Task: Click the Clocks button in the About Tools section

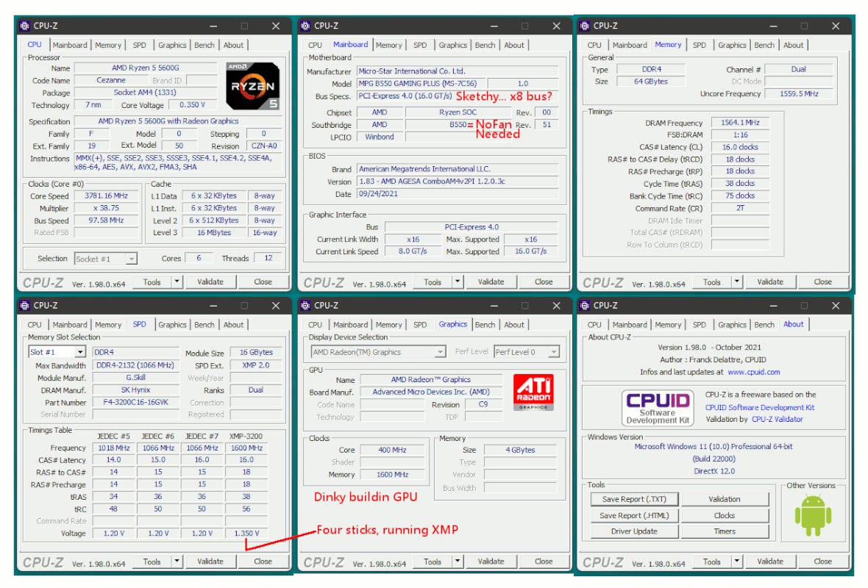Action: (725, 515)
